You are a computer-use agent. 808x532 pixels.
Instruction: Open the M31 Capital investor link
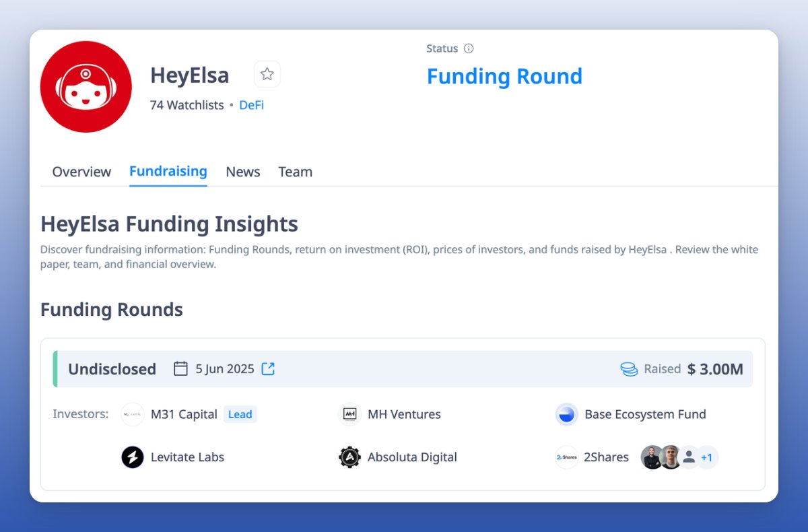(x=184, y=414)
